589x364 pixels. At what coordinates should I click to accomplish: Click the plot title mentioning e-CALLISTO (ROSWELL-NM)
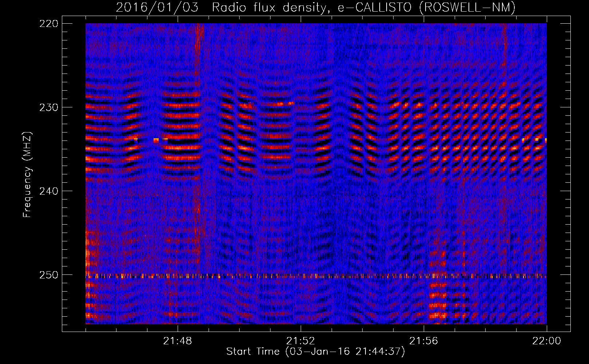click(316, 7)
